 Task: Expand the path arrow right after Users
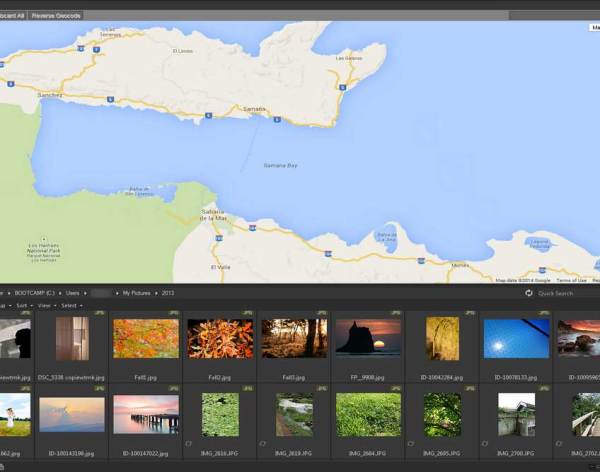coord(85,293)
